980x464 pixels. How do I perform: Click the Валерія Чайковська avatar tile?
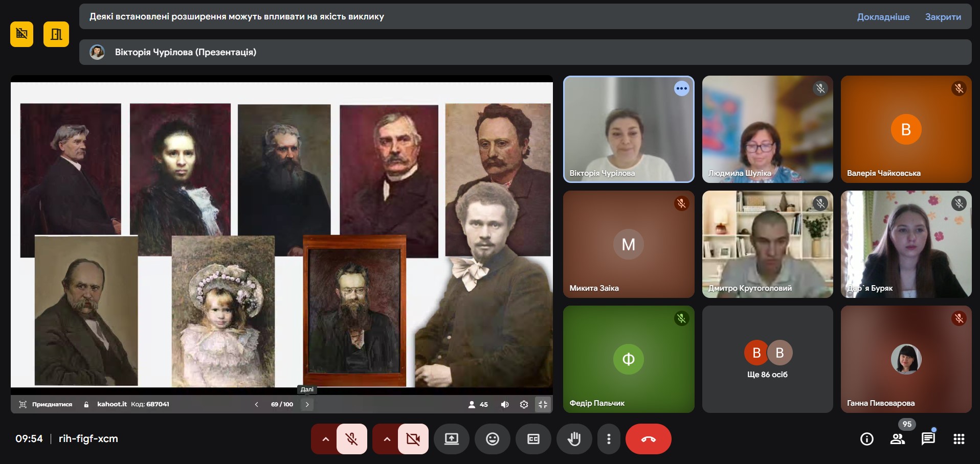click(x=906, y=129)
